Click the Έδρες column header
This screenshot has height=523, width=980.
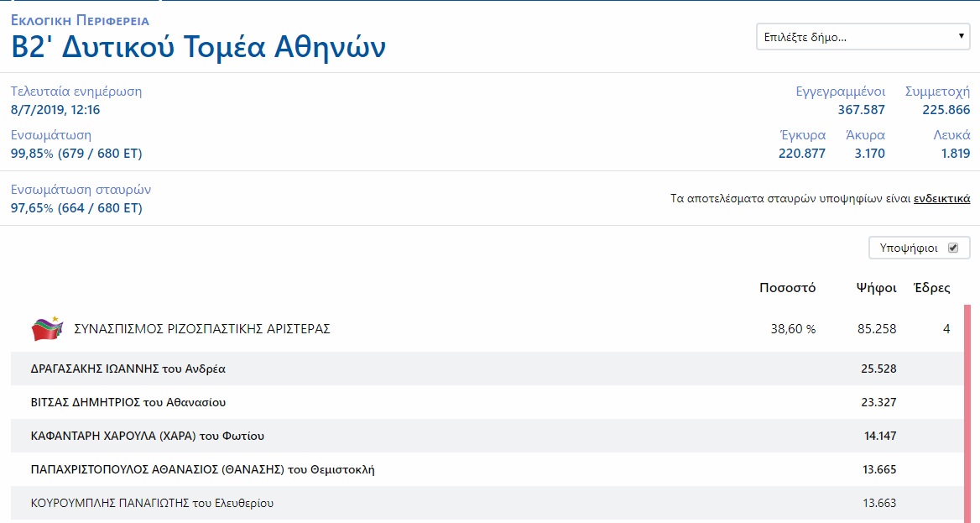[x=931, y=288]
